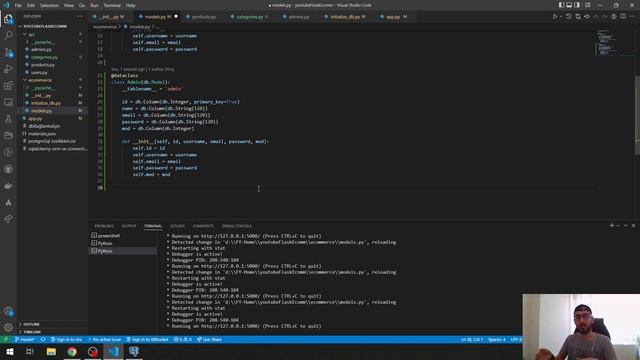
Task: Maximize the terminal panel size
Action: 626,226
